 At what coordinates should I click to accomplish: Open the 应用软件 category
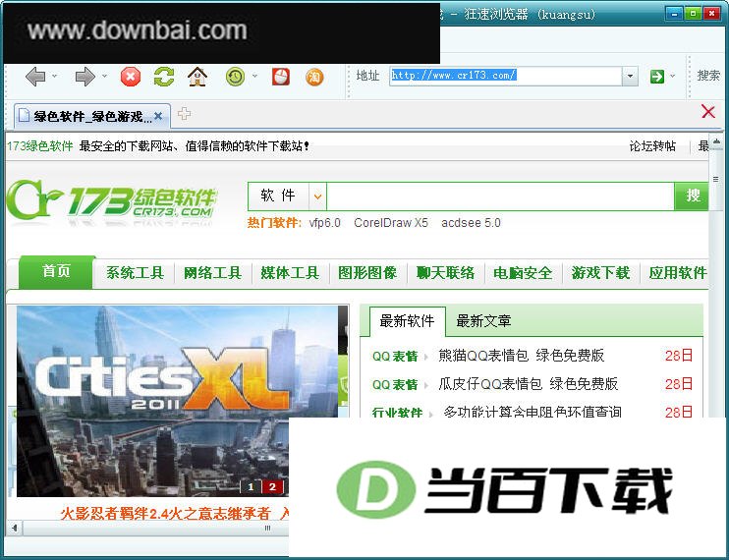coord(678,273)
